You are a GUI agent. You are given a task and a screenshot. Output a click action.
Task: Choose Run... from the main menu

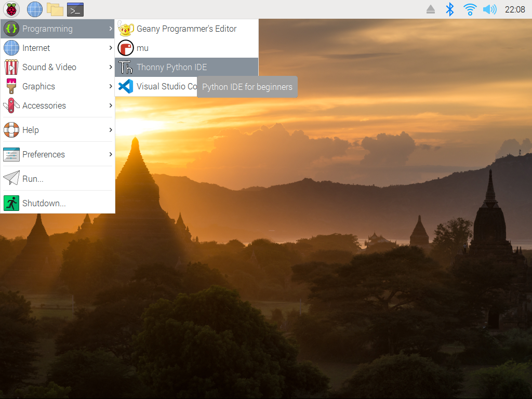pos(58,179)
